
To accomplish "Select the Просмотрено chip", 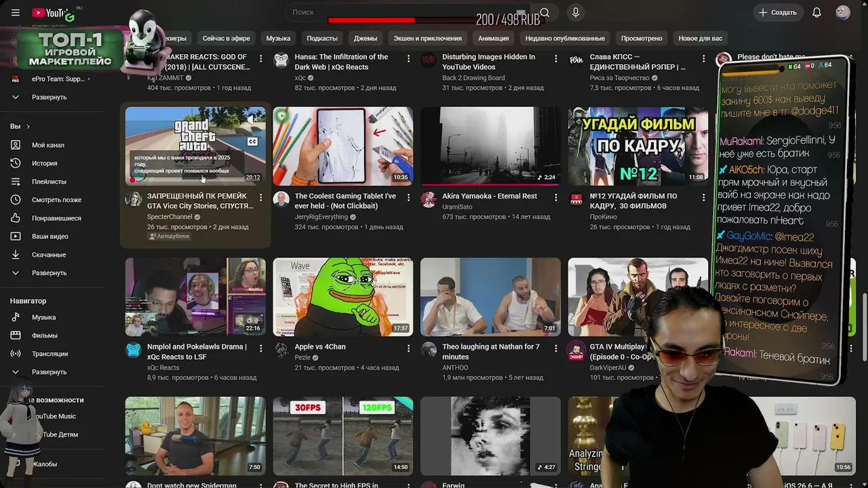I will (642, 39).
